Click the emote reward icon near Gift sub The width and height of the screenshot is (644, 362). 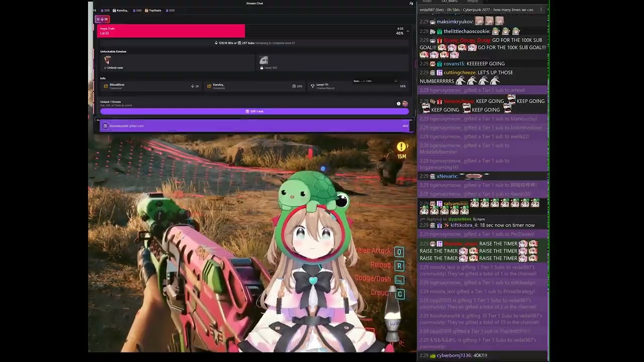pyautogui.click(x=405, y=104)
